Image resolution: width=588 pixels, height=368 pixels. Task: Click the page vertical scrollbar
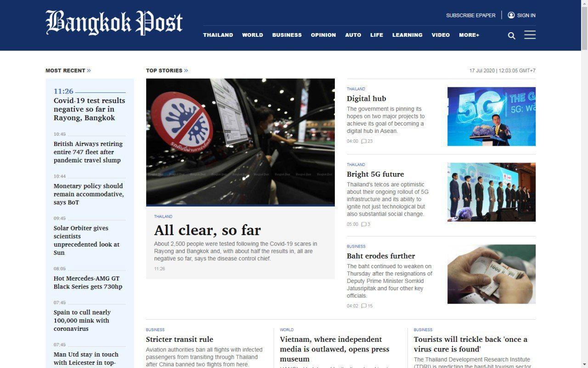584,184
